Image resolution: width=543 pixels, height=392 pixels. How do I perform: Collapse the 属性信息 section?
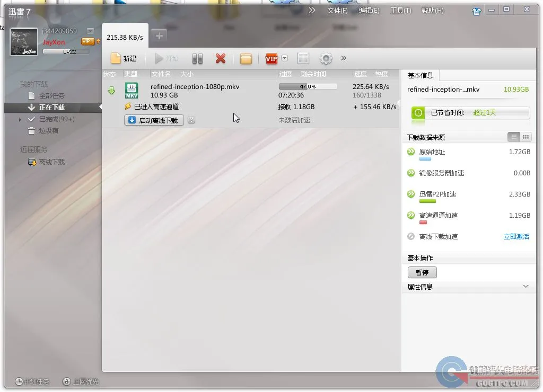point(525,286)
